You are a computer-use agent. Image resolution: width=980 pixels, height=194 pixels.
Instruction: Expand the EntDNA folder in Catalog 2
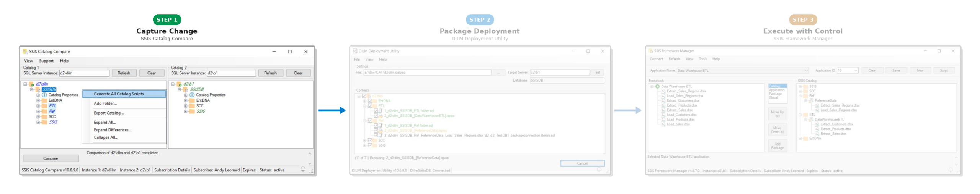(x=186, y=100)
